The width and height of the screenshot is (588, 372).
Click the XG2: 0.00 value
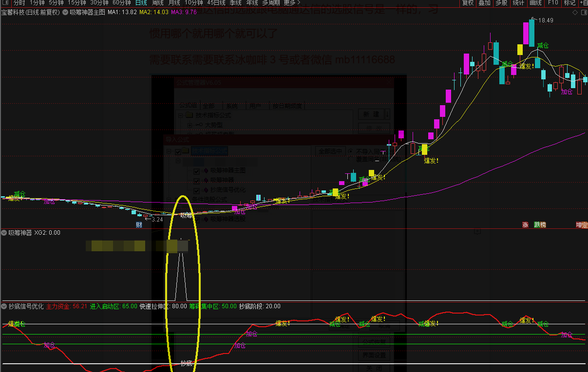[47, 233]
